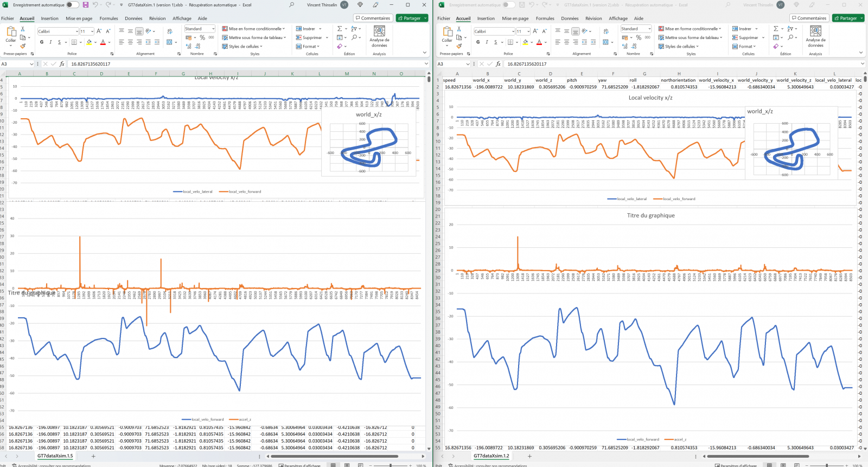
Task: Open Name Box A3 dropdown, left window
Action: [31, 64]
